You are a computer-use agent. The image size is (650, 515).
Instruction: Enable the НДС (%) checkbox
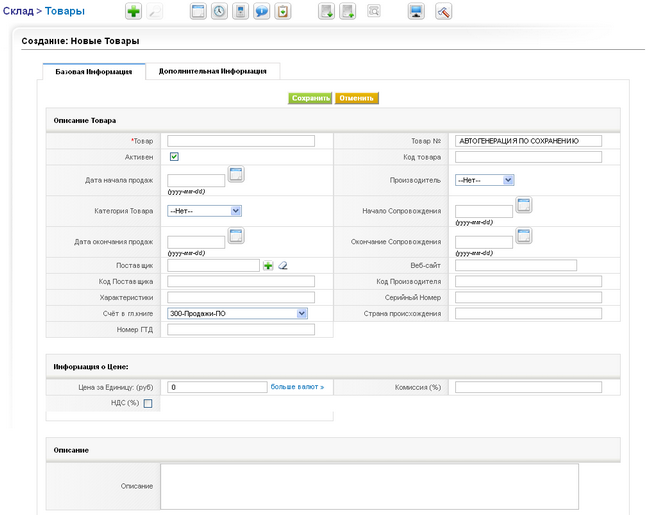[148, 403]
